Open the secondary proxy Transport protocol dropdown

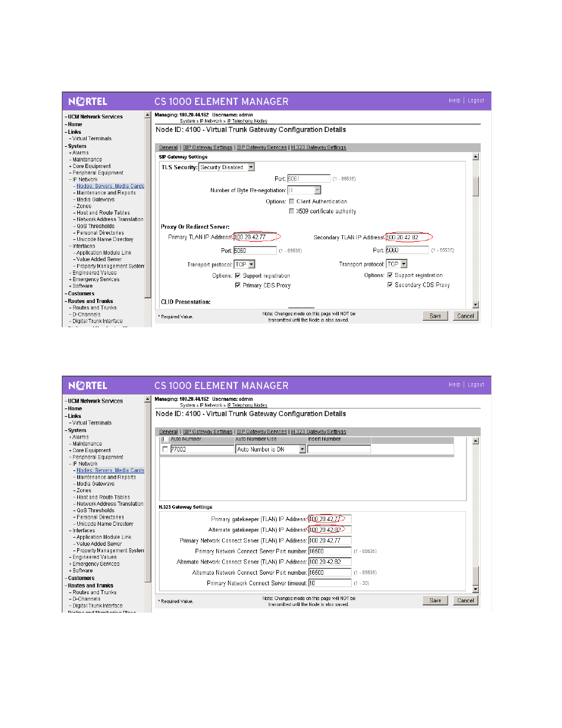[396, 264]
